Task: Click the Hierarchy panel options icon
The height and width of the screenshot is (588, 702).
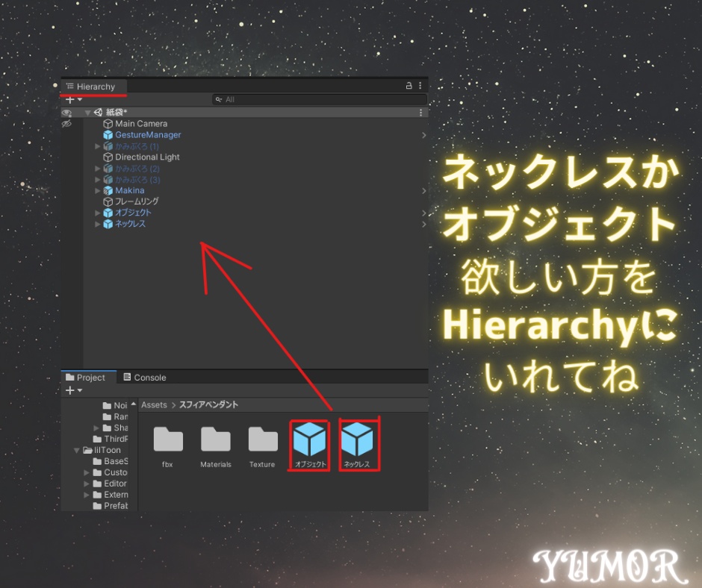Action: click(420, 86)
